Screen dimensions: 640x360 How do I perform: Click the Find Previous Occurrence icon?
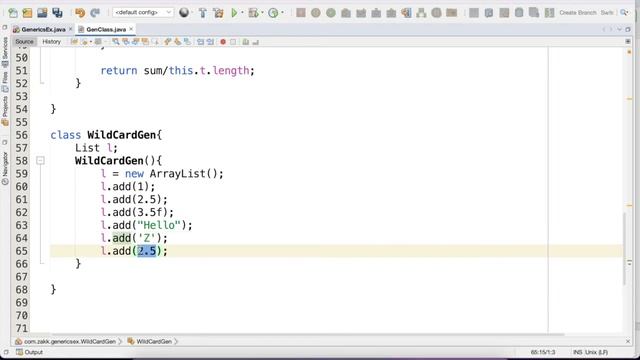tap(126, 42)
